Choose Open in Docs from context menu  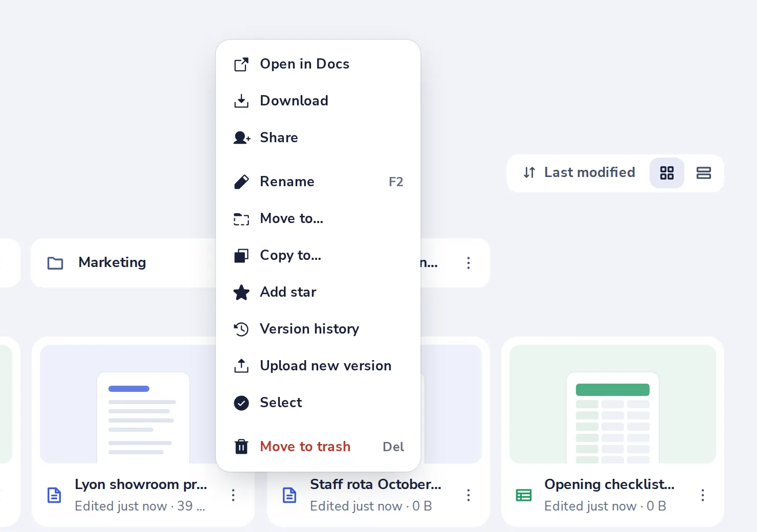click(x=318, y=64)
